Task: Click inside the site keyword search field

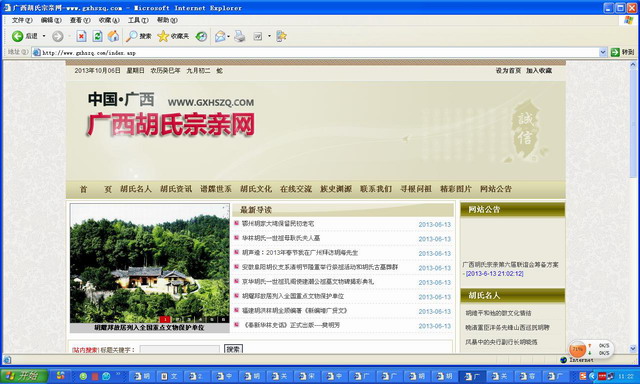Action: coord(180,349)
